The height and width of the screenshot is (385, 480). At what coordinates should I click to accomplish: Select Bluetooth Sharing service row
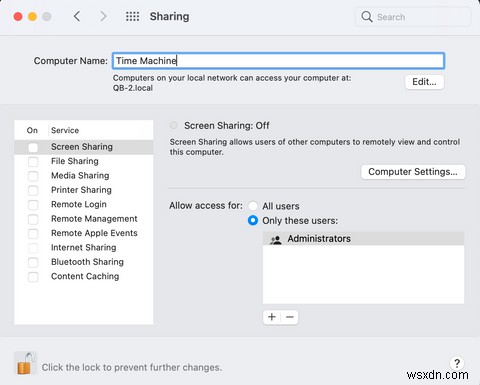(x=84, y=262)
